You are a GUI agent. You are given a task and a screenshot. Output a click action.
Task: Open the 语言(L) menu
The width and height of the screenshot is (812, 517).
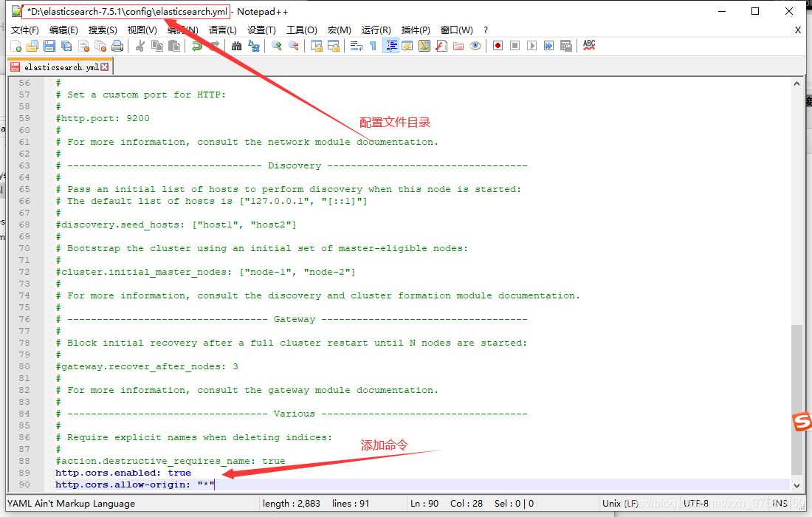click(223, 30)
